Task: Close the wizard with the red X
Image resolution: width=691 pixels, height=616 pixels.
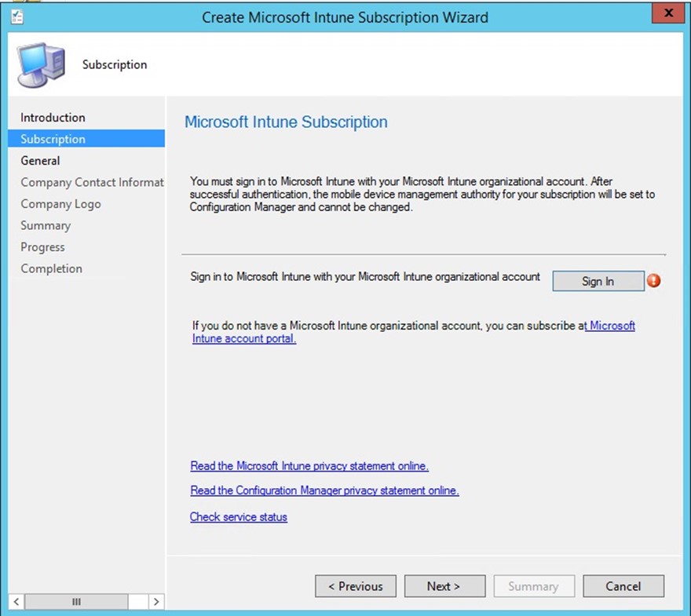Action: [668, 14]
